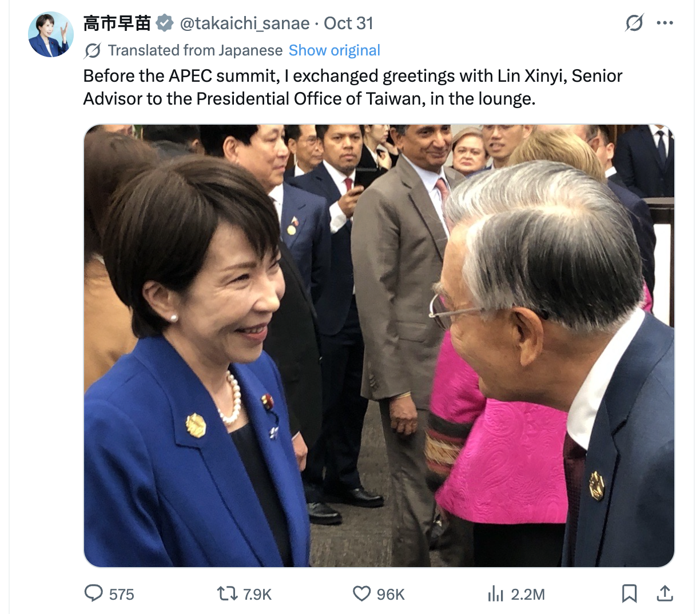This screenshot has height=614, width=700.
Task: Show original Japanese text
Action: [x=335, y=50]
